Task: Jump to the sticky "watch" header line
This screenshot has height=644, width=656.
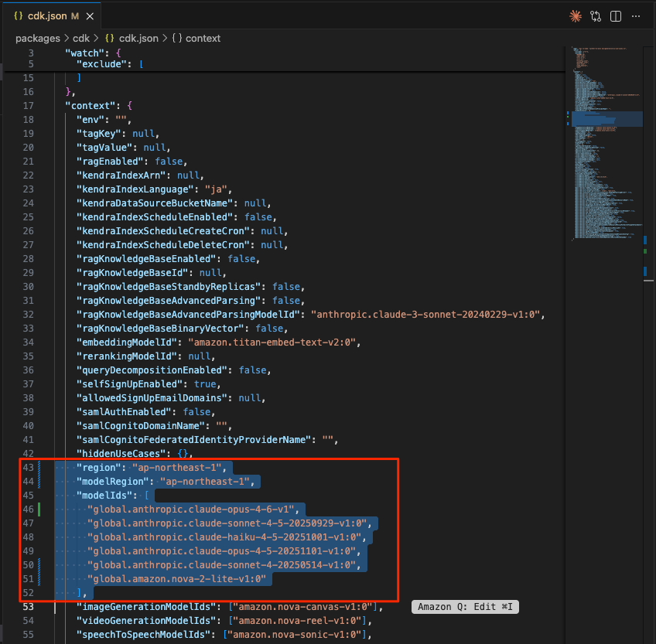Action: tap(86, 53)
